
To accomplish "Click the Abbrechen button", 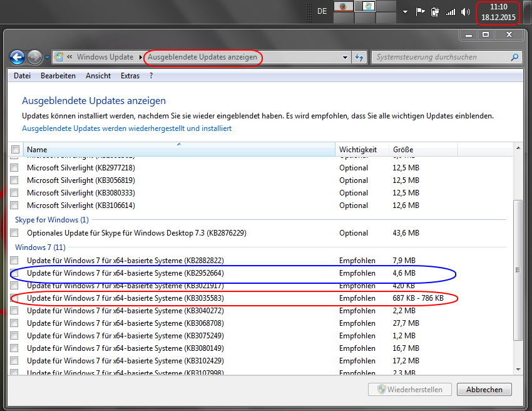I will click(x=484, y=390).
